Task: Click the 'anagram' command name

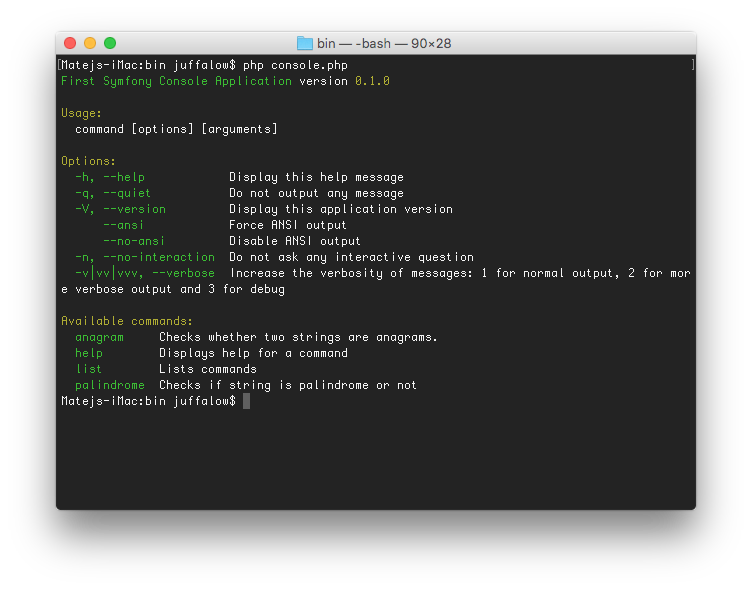Action: tap(99, 337)
